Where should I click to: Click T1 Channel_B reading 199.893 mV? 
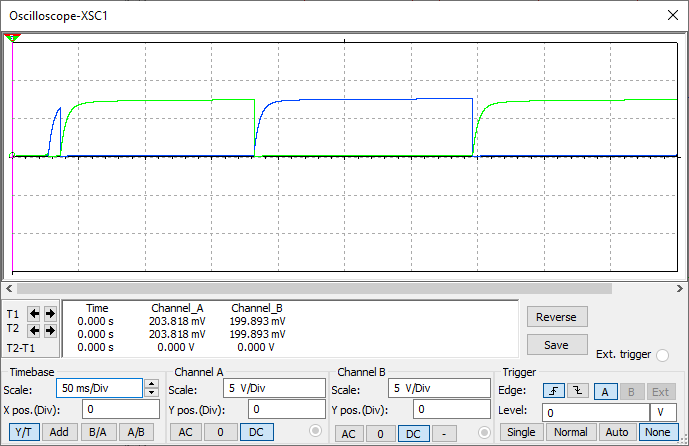[x=257, y=321]
